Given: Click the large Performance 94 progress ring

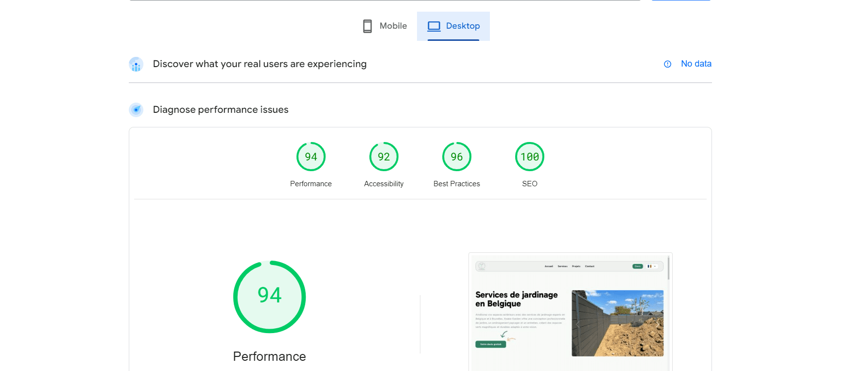Looking at the screenshot, I should (269, 297).
